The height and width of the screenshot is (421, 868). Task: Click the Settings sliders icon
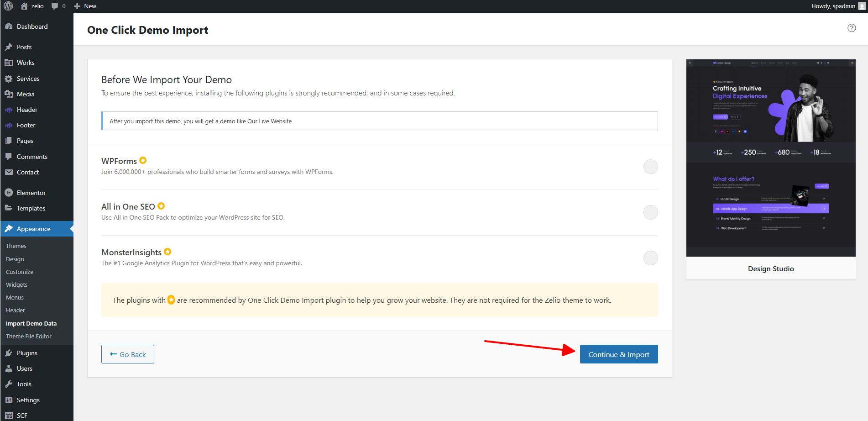tap(9, 400)
